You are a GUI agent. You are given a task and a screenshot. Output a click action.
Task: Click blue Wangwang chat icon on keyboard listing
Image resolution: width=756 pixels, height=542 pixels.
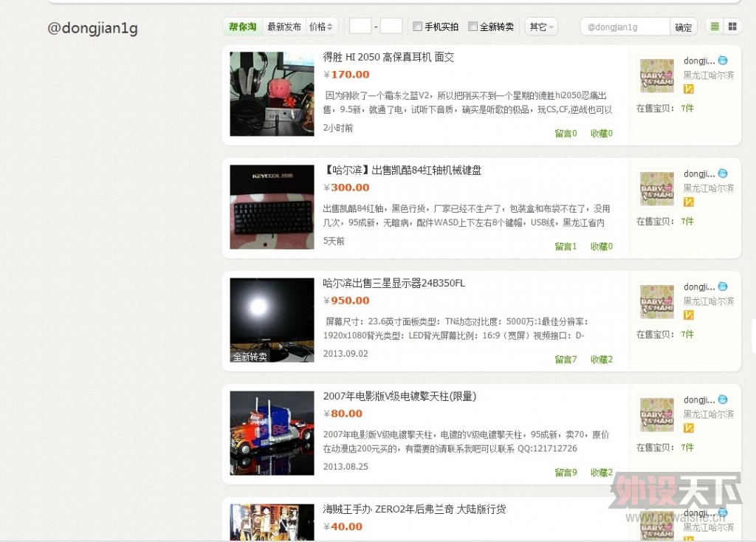click(723, 173)
